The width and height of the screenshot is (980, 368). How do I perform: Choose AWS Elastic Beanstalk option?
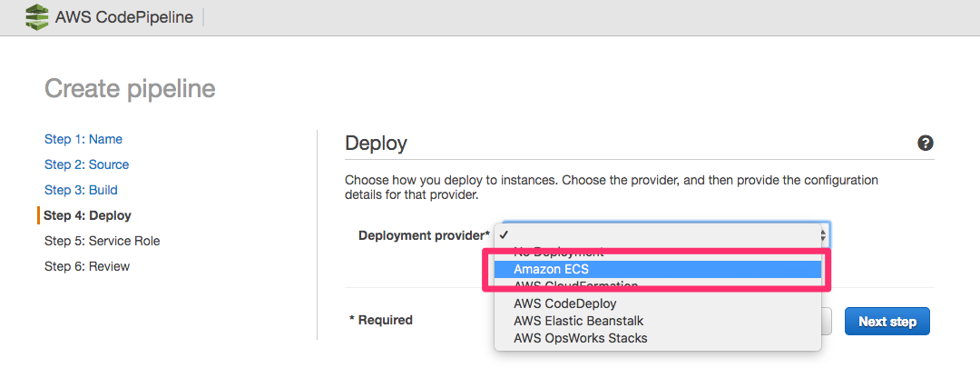657,321
